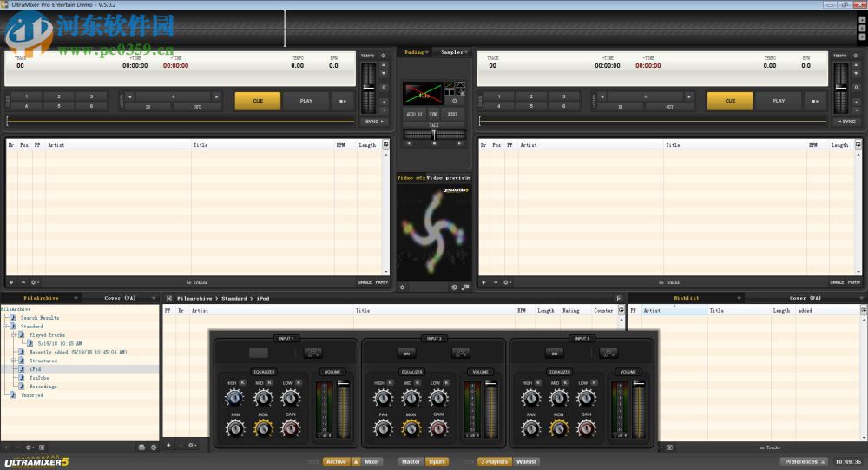The image size is (868, 470).
Task: Click Input 2 GAIN knob
Action: point(438,428)
